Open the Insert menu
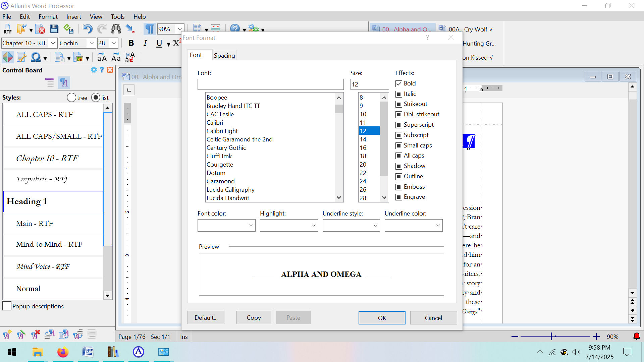Image resolution: width=644 pixels, height=362 pixels. tap(73, 16)
